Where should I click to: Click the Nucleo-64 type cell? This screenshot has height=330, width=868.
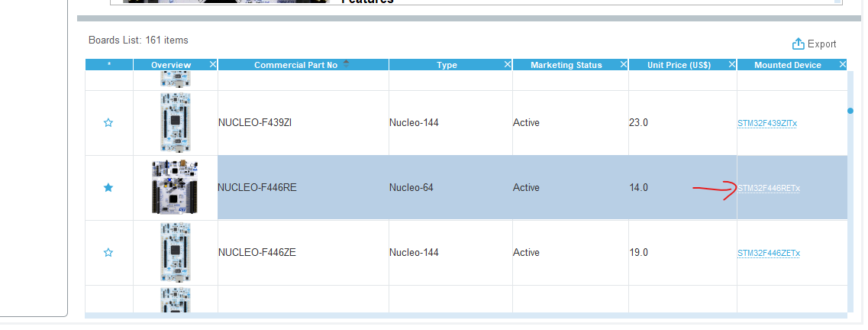(x=450, y=188)
